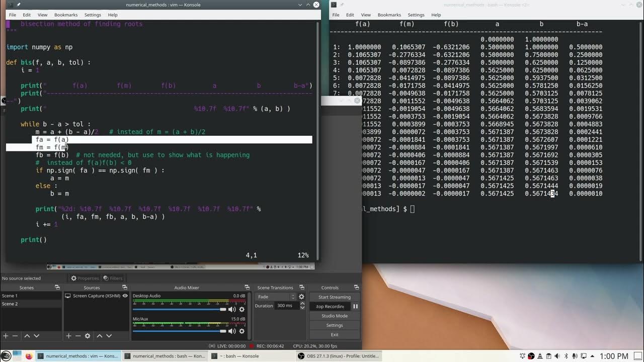Mute Mic/Aux speaker icon
This screenshot has width=644, height=362.
[232, 331]
